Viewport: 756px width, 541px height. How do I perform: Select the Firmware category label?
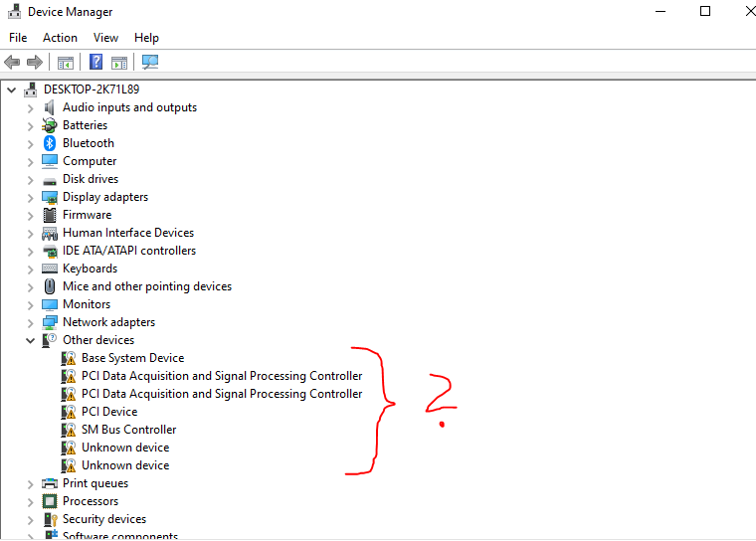click(x=87, y=215)
